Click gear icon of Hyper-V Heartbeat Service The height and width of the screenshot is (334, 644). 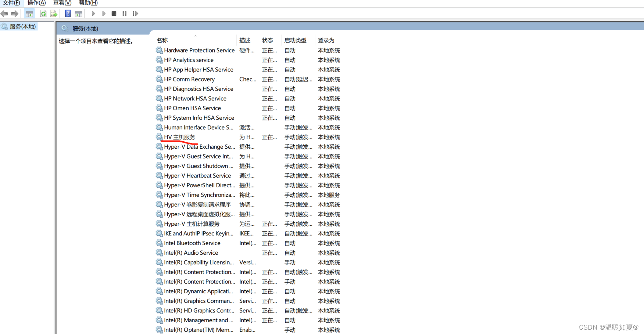point(159,175)
